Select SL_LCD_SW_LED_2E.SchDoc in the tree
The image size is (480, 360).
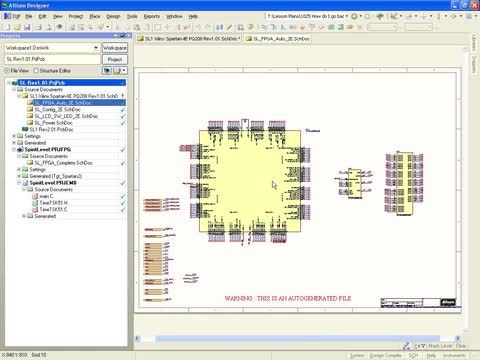tap(66, 116)
